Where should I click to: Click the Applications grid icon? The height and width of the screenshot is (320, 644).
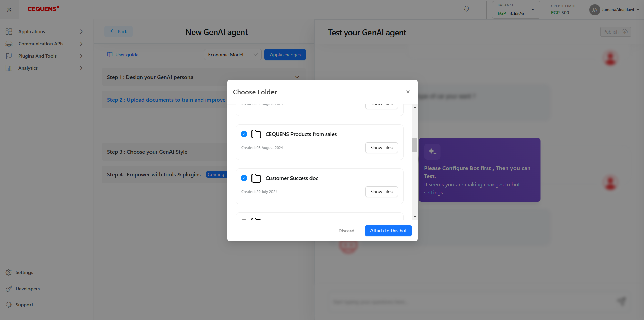click(9, 31)
